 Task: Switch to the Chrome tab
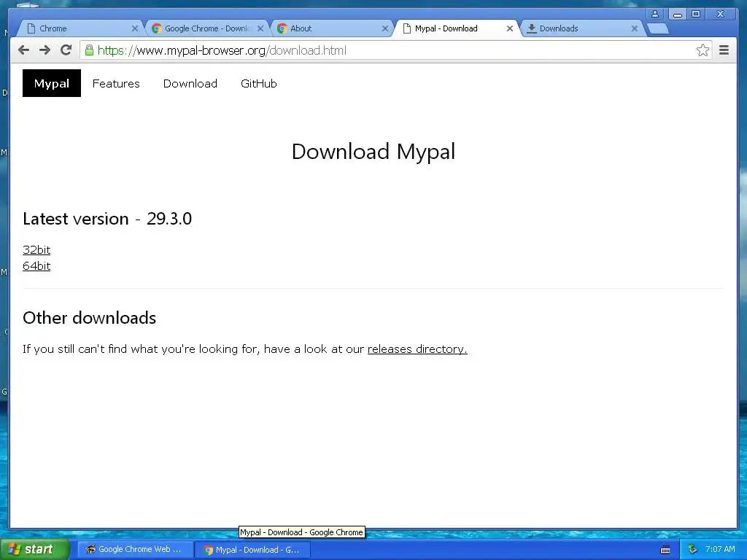point(79,28)
